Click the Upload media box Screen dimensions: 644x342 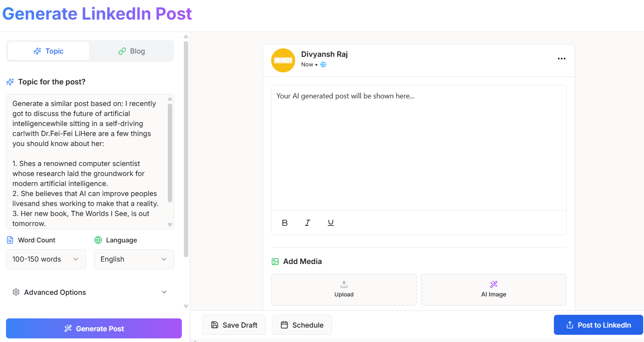point(344,290)
